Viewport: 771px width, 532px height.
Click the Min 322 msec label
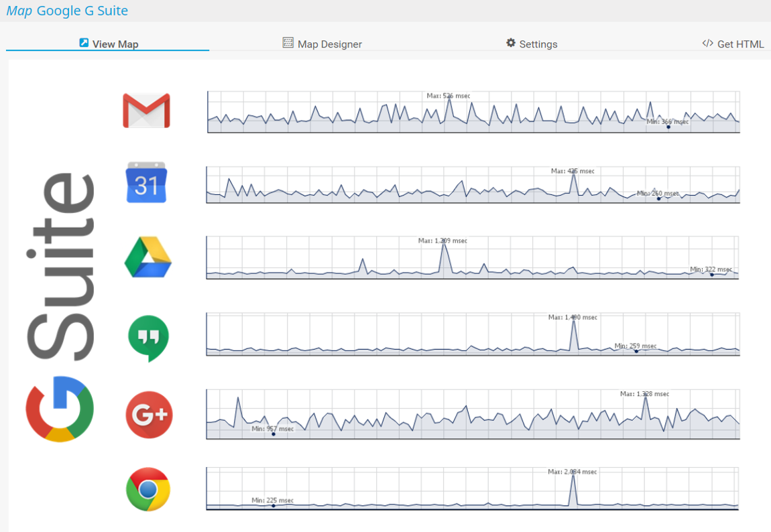click(x=711, y=269)
